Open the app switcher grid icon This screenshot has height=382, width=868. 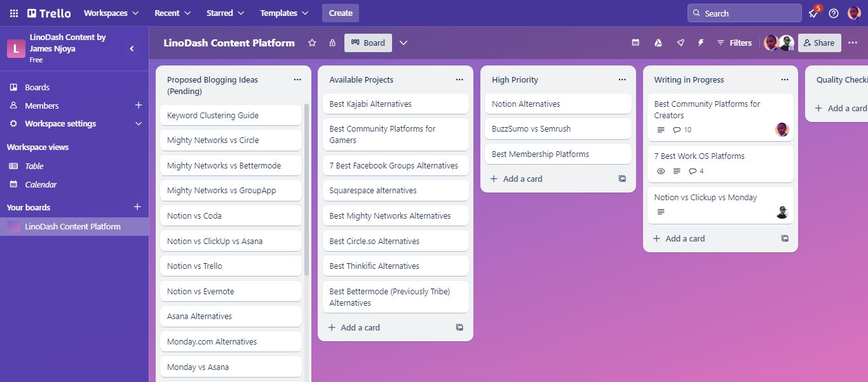[x=13, y=13]
